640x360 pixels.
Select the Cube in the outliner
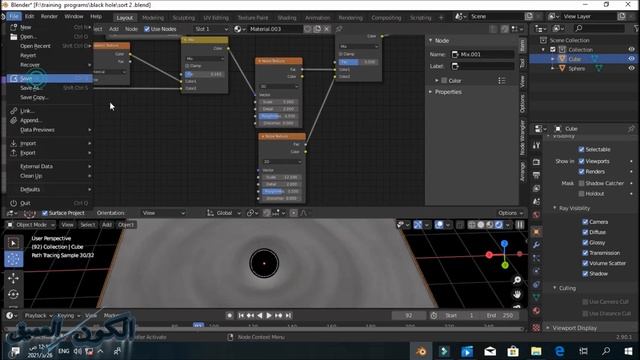574,59
